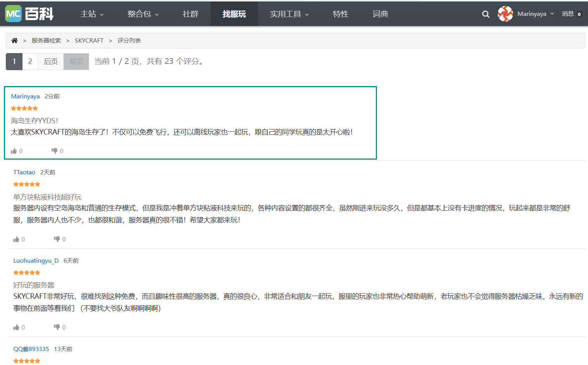The height and width of the screenshot is (365, 588).
Task: Open the 特性 nav item
Action: [341, 14]
